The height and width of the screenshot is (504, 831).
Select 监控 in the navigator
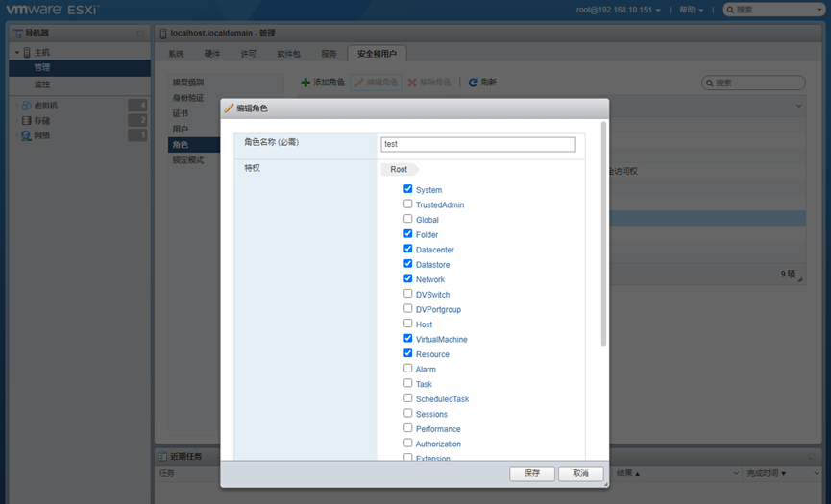pyautogui.click(x=80, y=84)
